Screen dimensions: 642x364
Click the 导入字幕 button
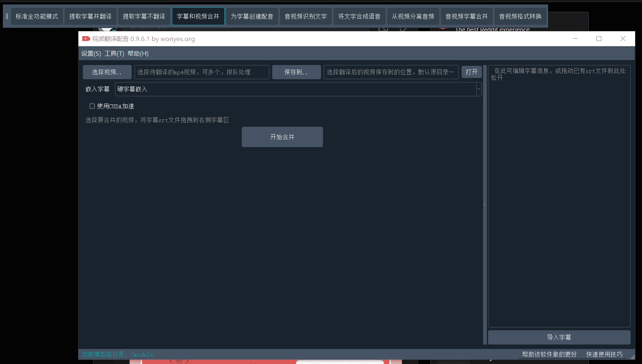[559, 337]
